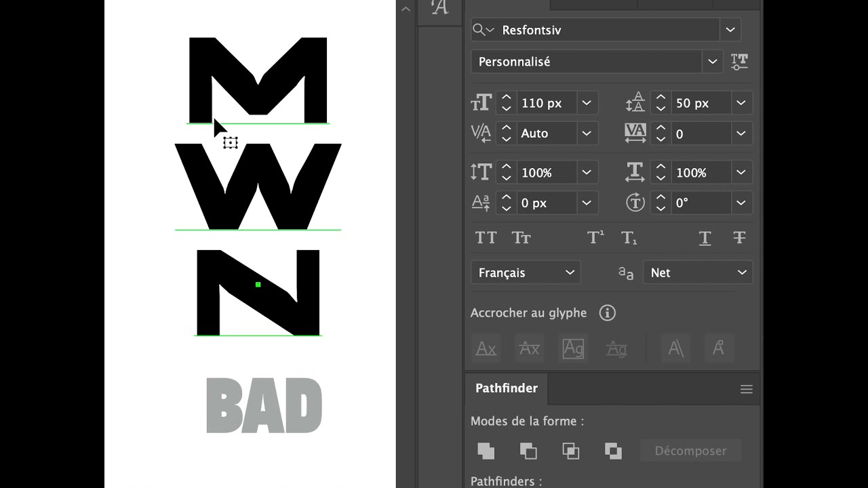Viewport: 868px width, 488px height.
Task: Toggle Superscript formatting
Action: (x=595, y=237)
